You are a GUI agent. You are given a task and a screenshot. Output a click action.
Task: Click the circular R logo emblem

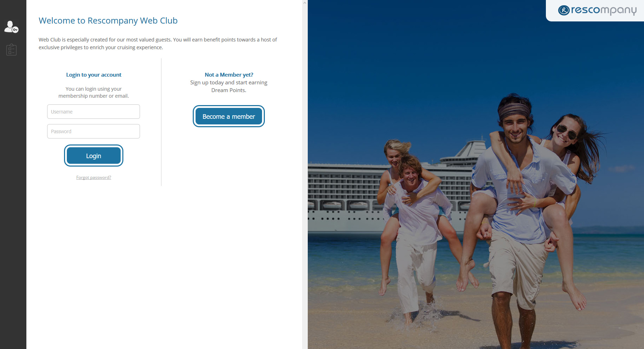564,10
